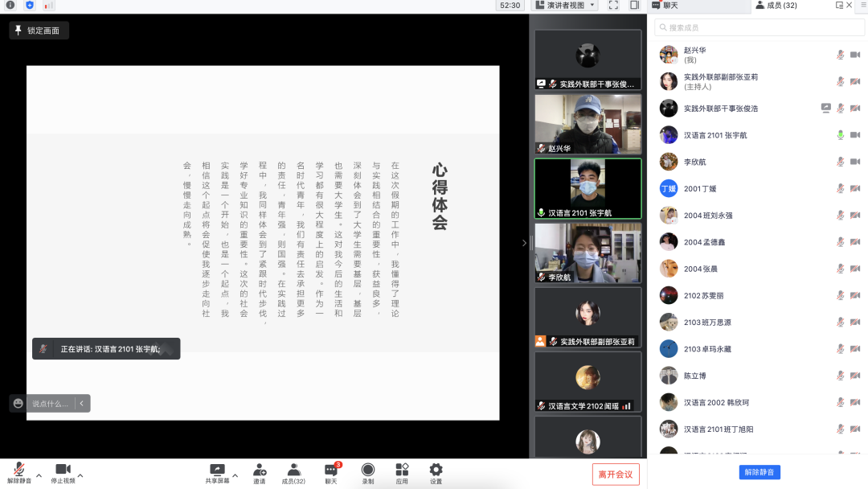This screenshot has height=489, width=868.
Task: Toggle the side panel layout icon in top bar
Action: (x=634, y=6)
